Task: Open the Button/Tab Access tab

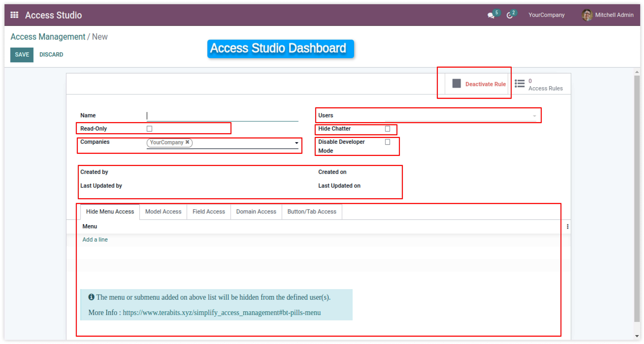Action: (311, 212)
